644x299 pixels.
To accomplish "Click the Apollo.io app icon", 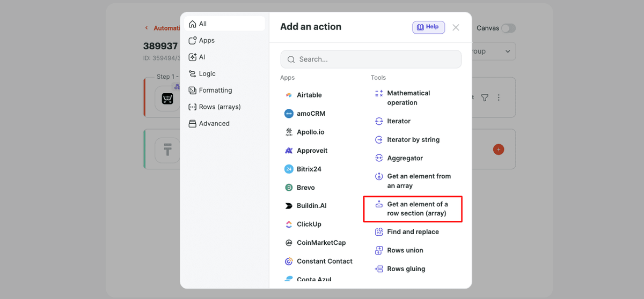I will (289, 132).
